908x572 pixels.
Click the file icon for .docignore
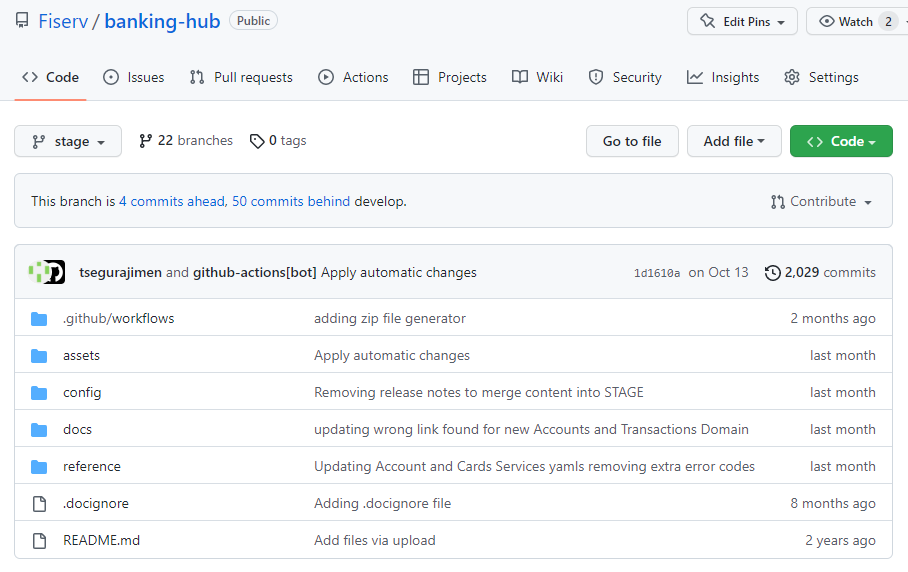[x=39, y=504]
